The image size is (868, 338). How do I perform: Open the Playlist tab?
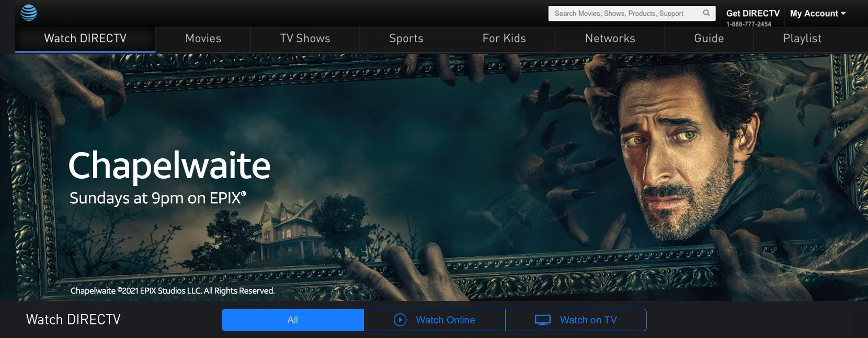click(x=802, y=39)
